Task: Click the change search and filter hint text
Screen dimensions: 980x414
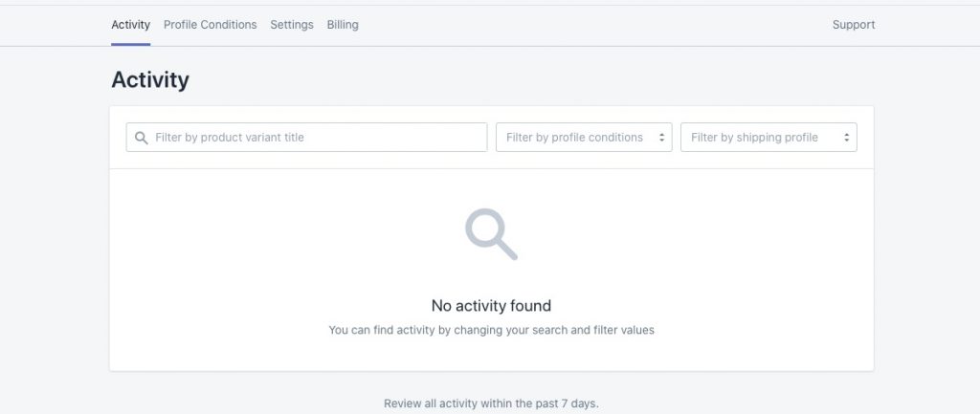Action: click(x=491, y=330)
